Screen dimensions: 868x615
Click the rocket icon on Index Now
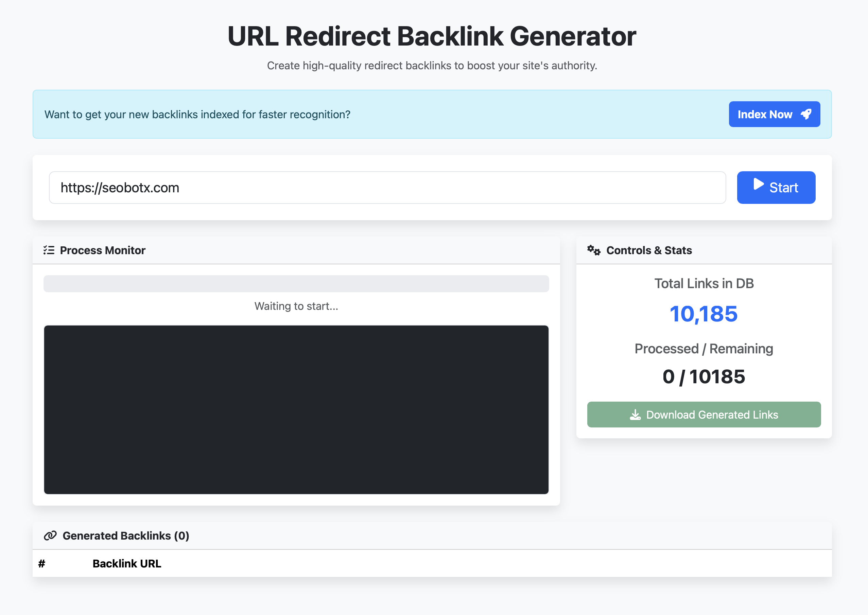pos(806,114)
